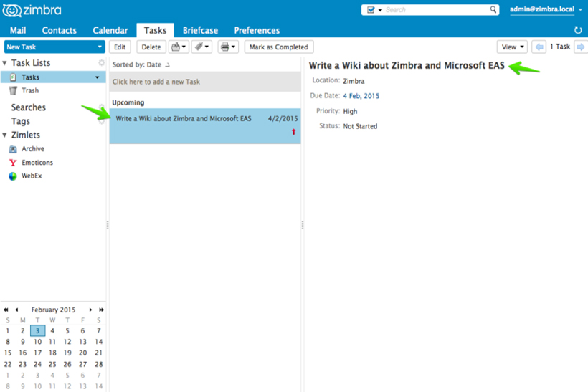Switch to the Mail tab

(18, 30)
